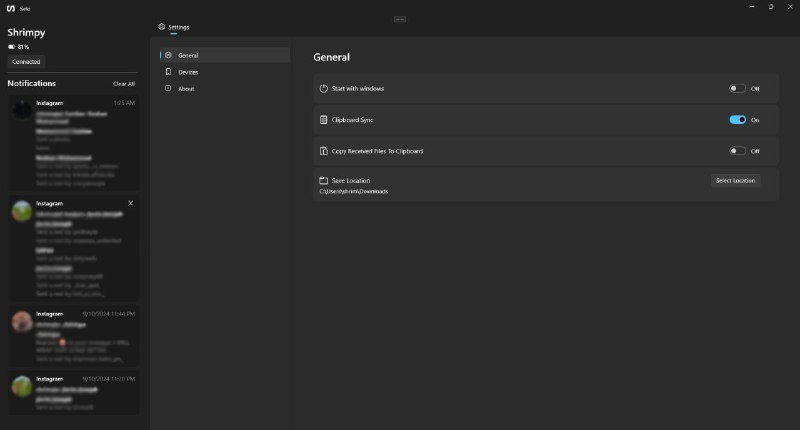Click the power icon beside Start with windows
Image resolution: width=800 pixels, height=430 pixels.
[x=323, y=89]
